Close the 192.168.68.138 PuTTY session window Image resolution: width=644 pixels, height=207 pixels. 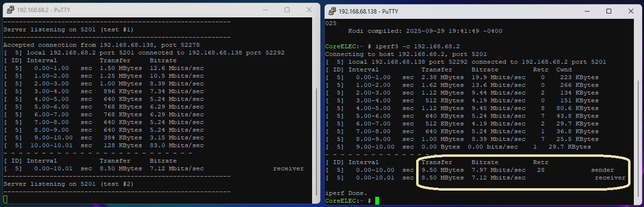click(631, 11)
